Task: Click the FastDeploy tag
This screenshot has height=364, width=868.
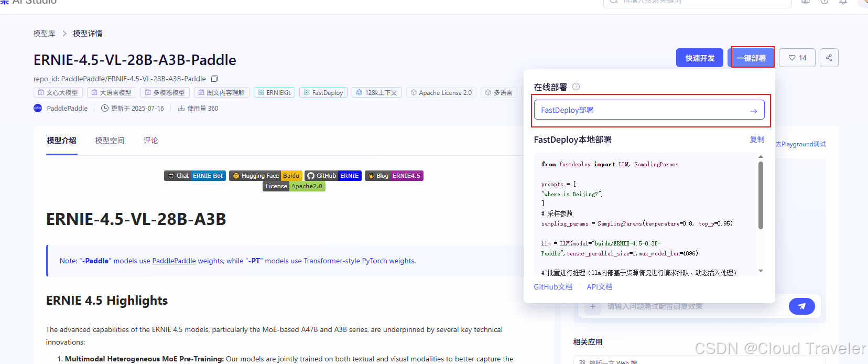Action: coord(323,92)
